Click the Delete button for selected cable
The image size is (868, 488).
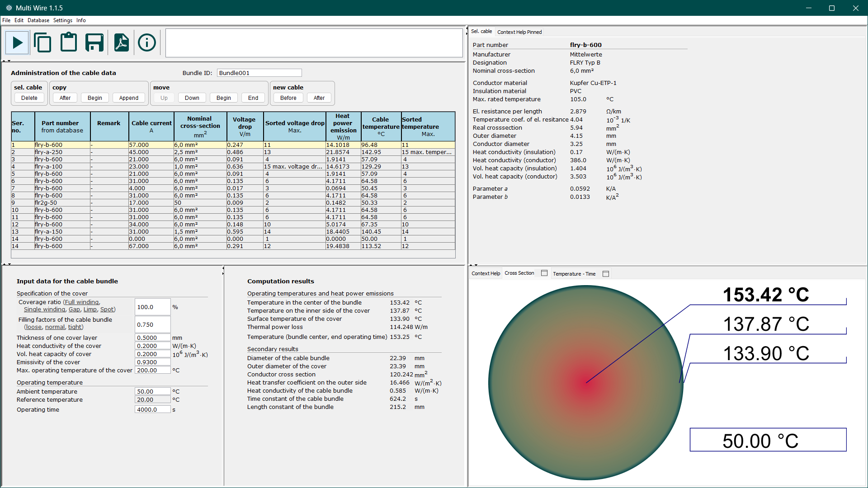(29, 98)
